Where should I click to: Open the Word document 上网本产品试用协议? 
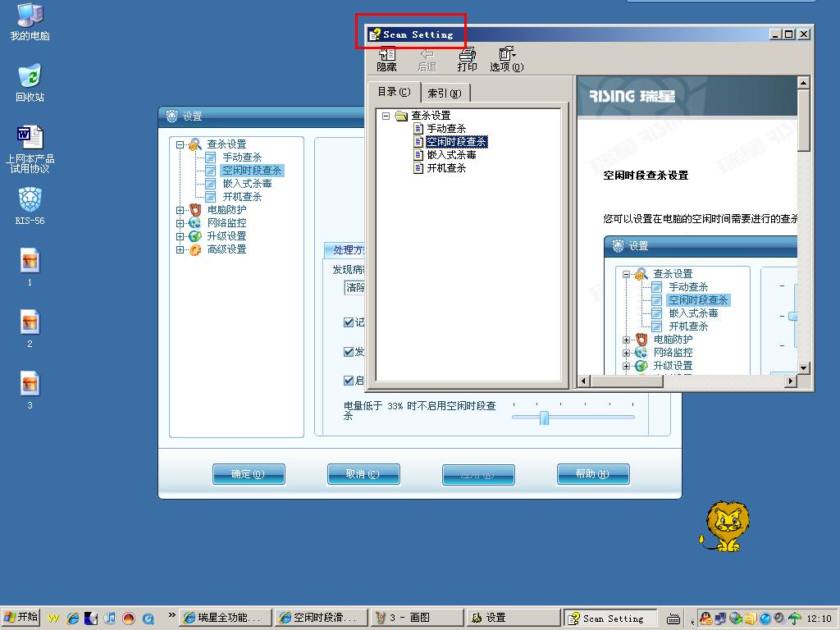tap(30, 149)
